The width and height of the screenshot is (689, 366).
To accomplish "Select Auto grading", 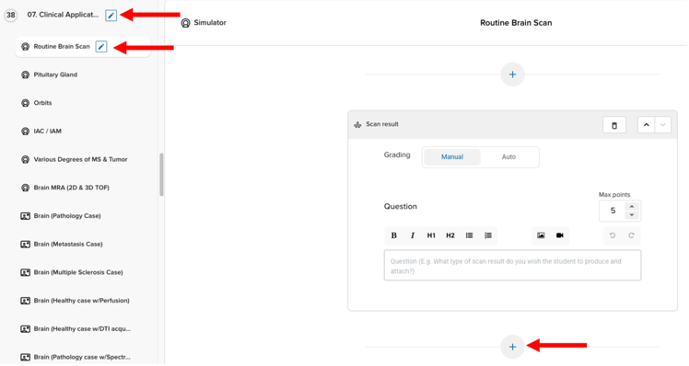I will click(509, 157).
